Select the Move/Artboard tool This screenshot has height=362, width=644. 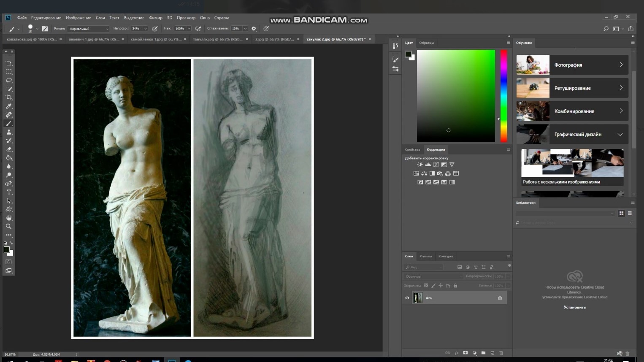pos(8,63)
